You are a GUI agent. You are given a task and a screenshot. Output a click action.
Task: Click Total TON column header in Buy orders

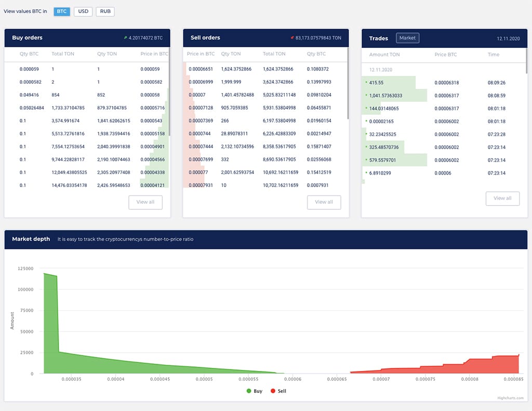(x=63, y=54)
